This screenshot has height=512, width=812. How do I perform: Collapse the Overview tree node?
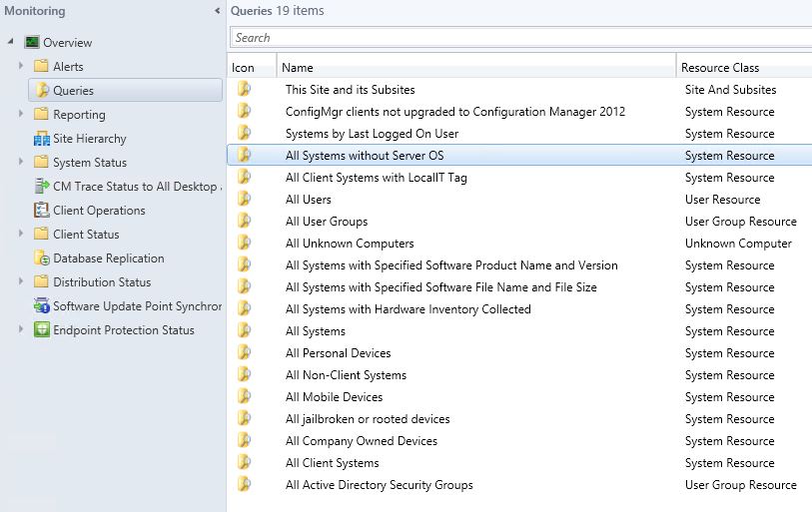tap(10, 41)
